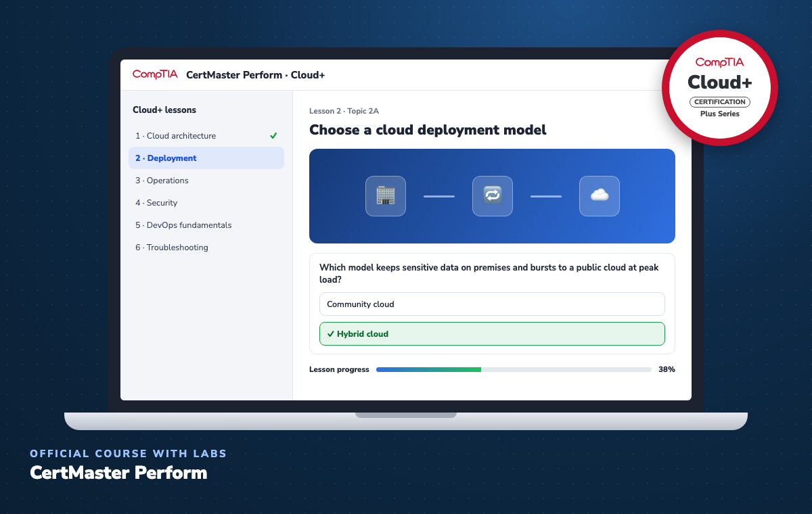Click the public cloud icon

600,196
